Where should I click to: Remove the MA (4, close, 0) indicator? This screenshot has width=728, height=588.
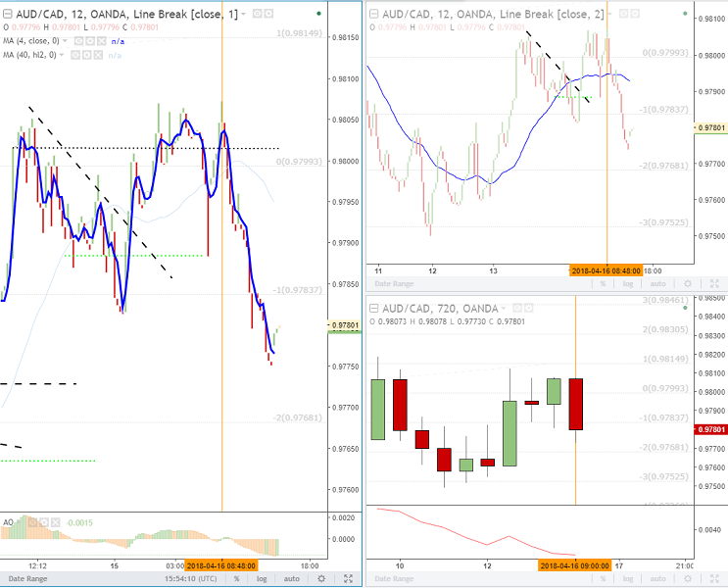[x=101, y=41]
